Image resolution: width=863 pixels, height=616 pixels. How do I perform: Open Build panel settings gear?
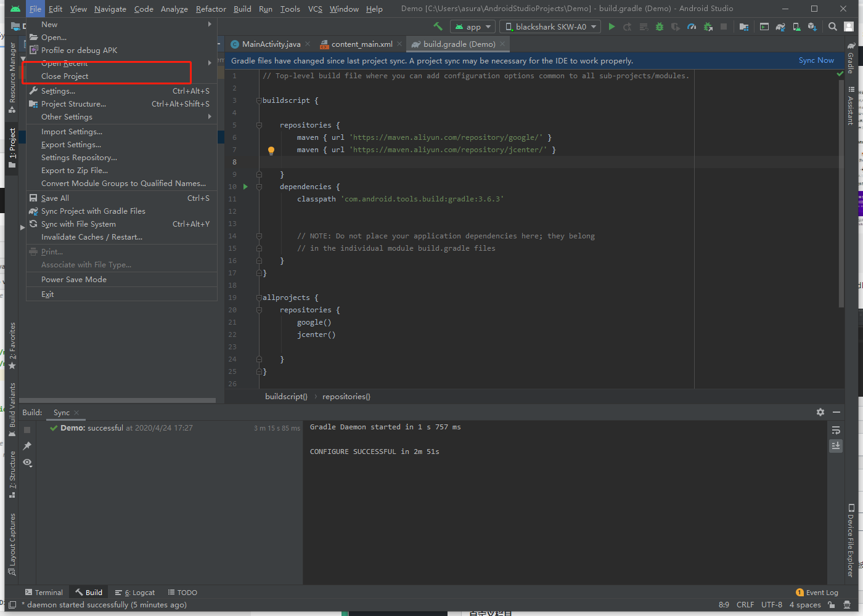pos(820,412)
